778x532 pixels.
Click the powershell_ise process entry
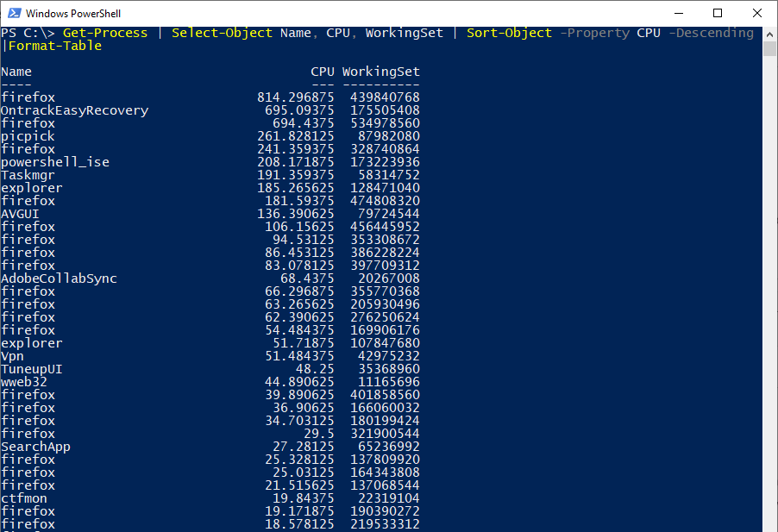55,161
